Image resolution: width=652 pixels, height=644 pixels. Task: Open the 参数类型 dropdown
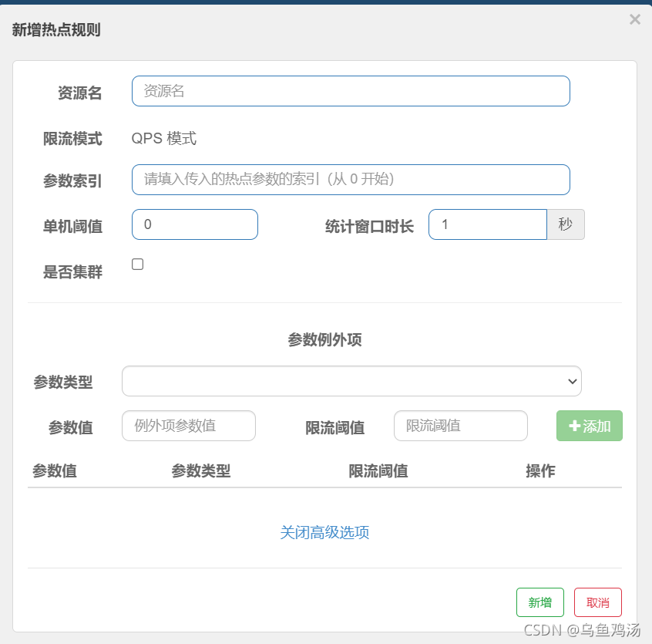pos(351,381)
